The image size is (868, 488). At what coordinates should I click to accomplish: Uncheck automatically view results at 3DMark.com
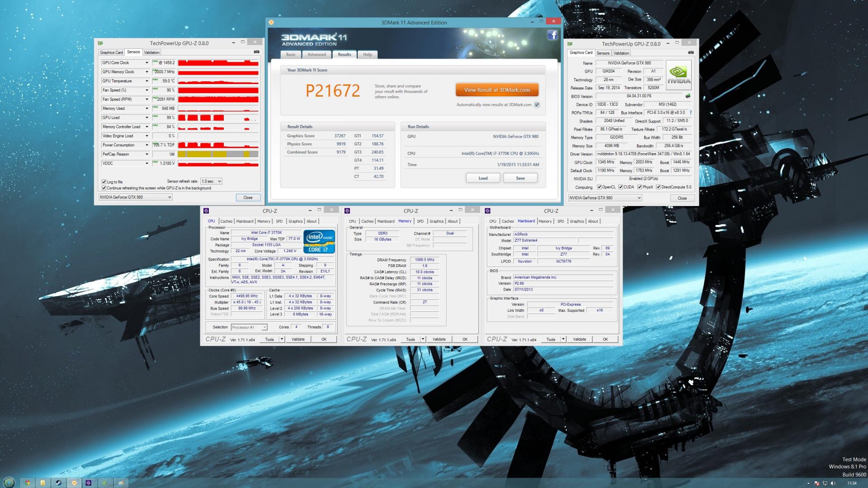[537, 105]
